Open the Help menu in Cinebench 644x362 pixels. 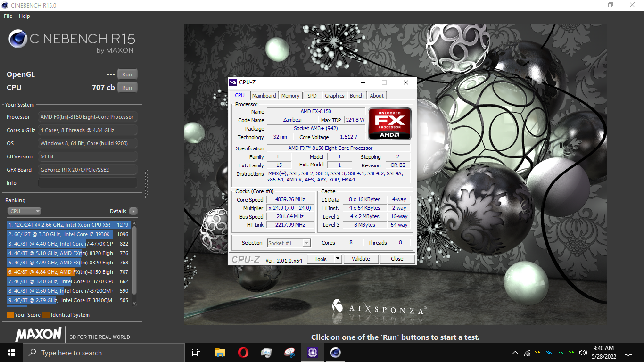[x=25, y=16]
